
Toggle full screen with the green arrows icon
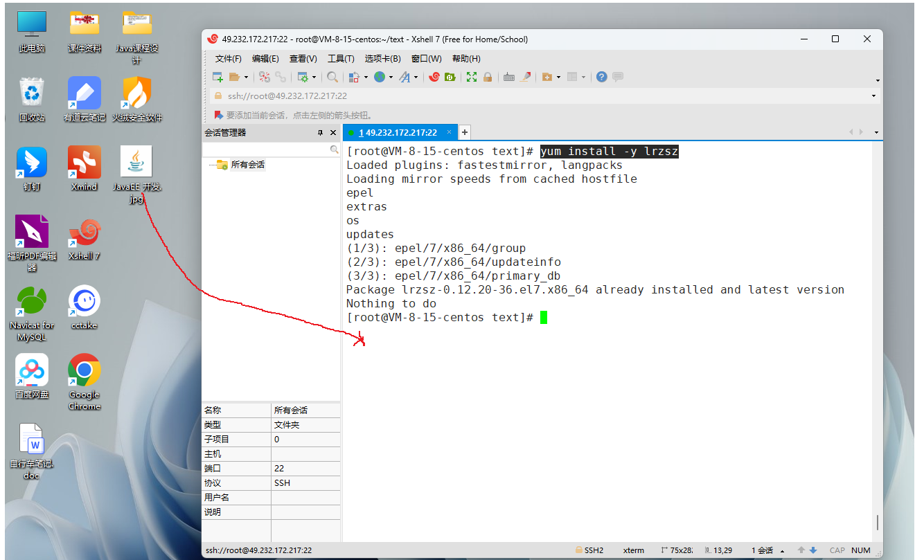472,77
